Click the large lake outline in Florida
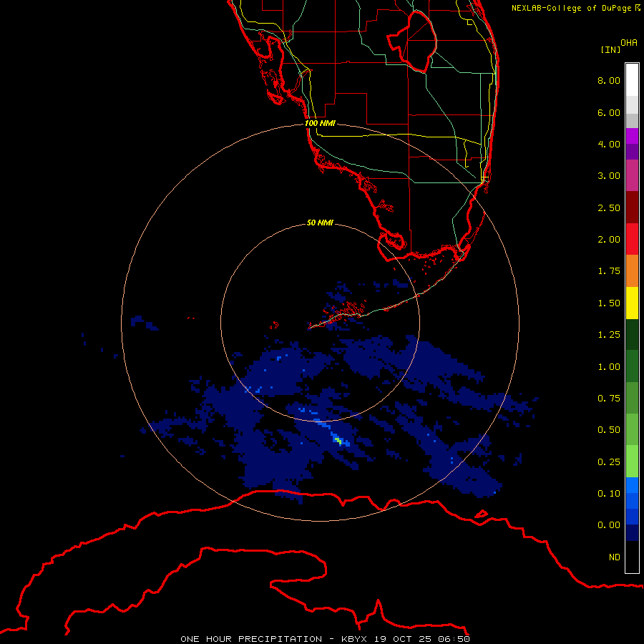This screenshot has height=644, width=644. click(412, 41)
